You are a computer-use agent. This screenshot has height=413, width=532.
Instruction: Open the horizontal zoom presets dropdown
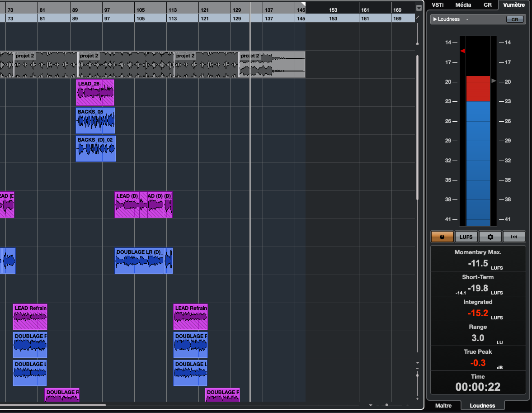[x=371, y=405]
